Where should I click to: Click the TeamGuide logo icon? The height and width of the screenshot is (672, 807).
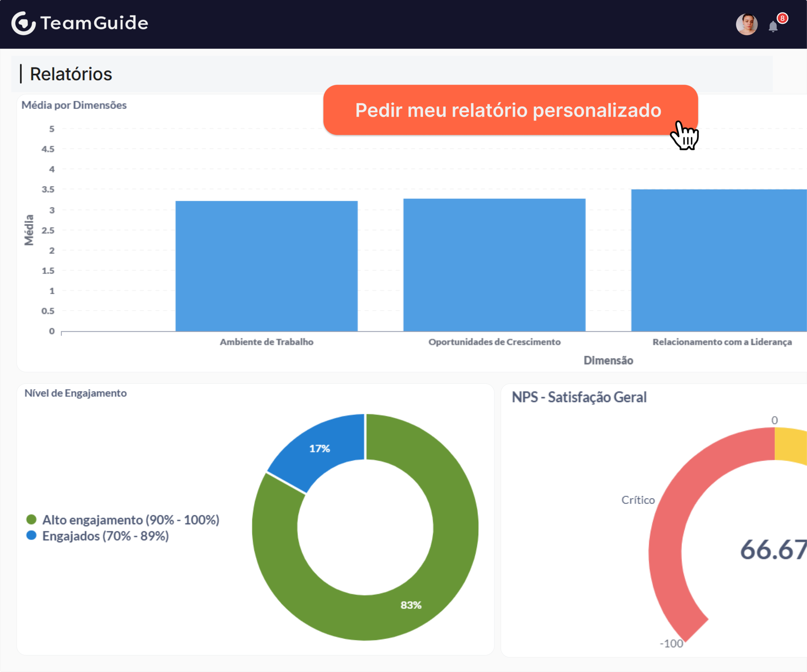(x=24, y=23)
